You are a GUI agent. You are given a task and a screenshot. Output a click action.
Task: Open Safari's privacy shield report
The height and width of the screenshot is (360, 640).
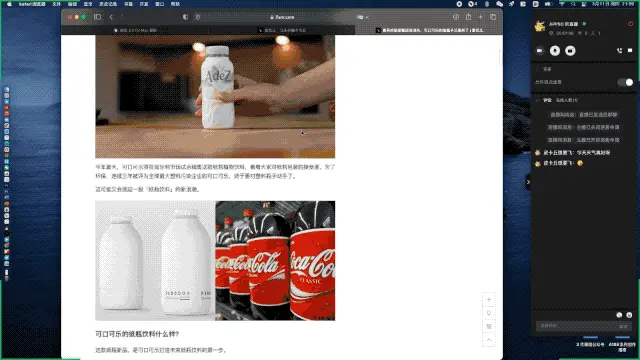[x=185, y=17]
